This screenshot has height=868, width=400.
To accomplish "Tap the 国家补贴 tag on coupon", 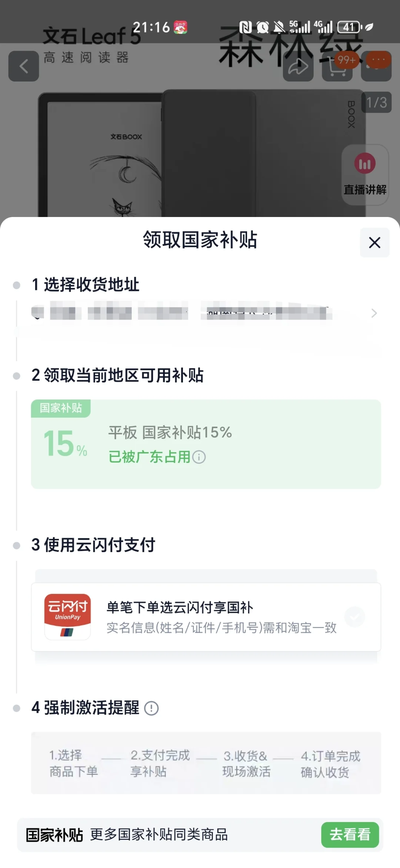I will pyautogui.click(x=61, y=408).
